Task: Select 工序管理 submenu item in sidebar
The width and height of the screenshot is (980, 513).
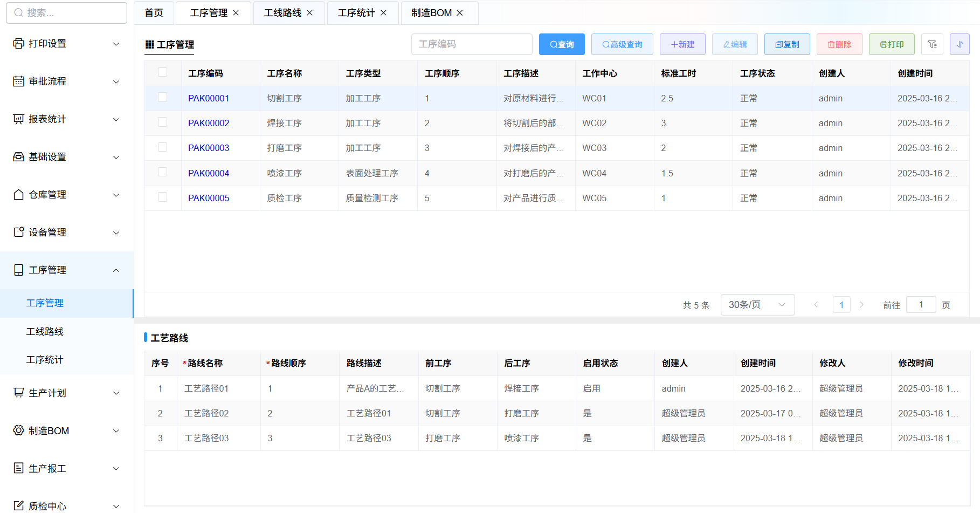Action: click(67, 303)
